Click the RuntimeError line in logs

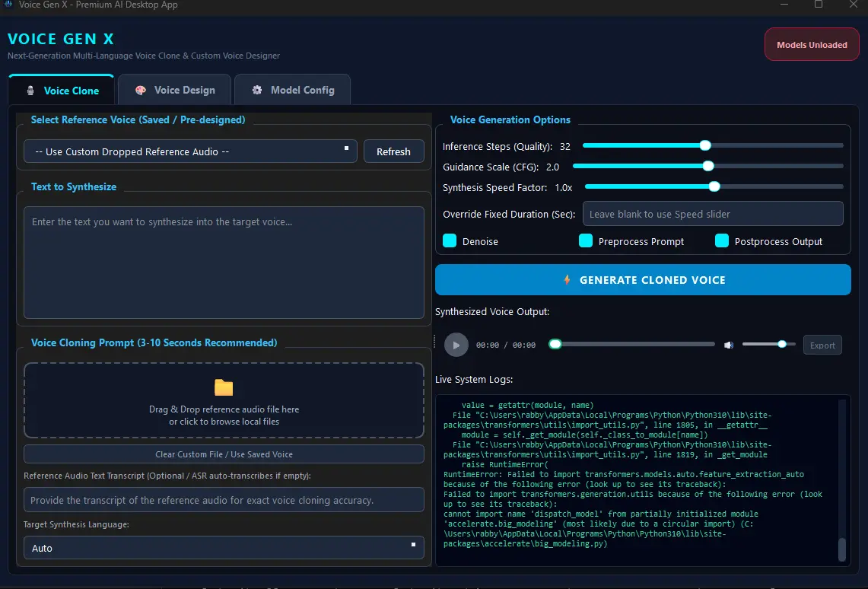[623, 474]
